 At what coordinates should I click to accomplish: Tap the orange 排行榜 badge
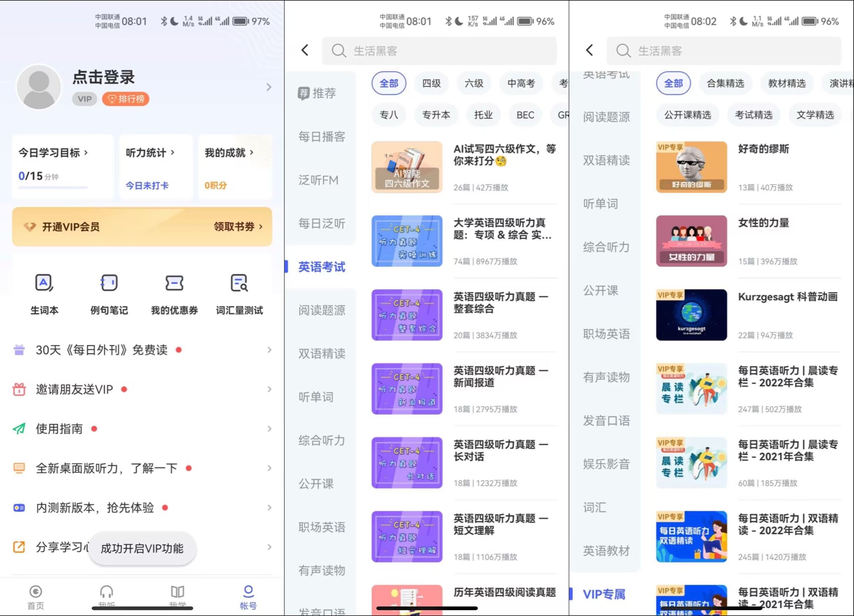126,99
